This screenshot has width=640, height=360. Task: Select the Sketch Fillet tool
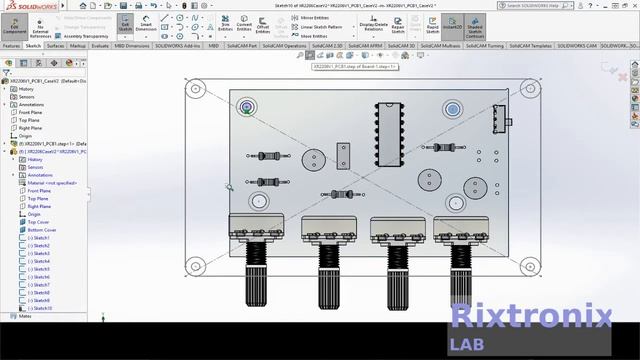195,36
